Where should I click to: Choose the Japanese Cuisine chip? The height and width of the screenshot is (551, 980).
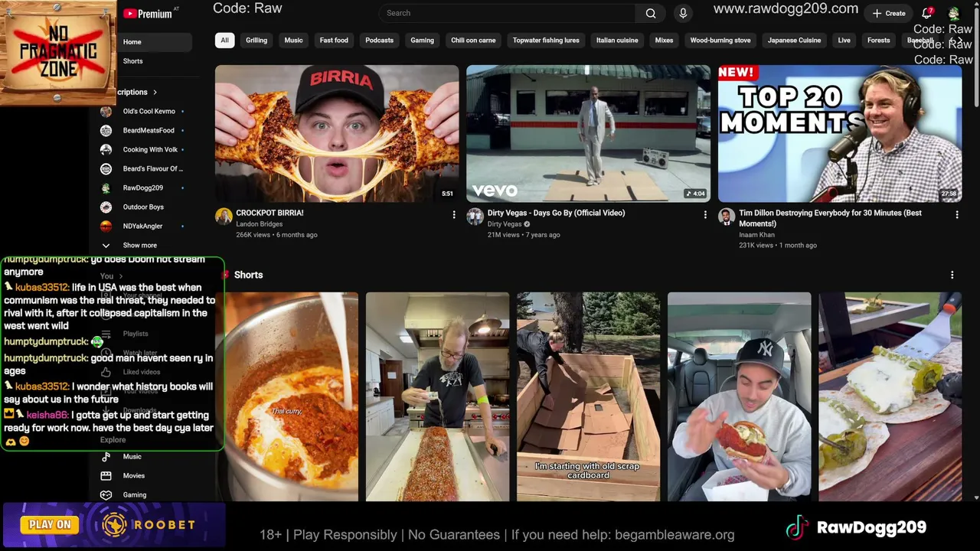coord(794,40)
